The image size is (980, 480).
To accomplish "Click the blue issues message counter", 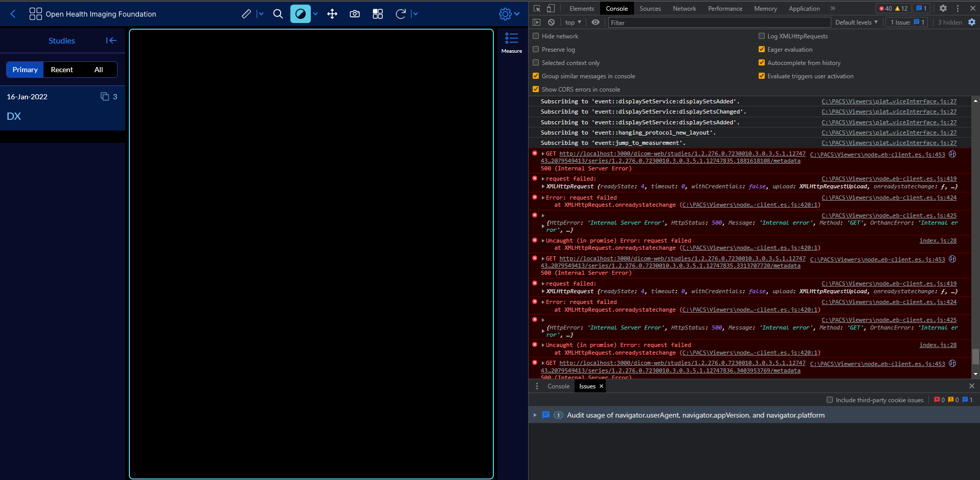I will pos(922,8).
